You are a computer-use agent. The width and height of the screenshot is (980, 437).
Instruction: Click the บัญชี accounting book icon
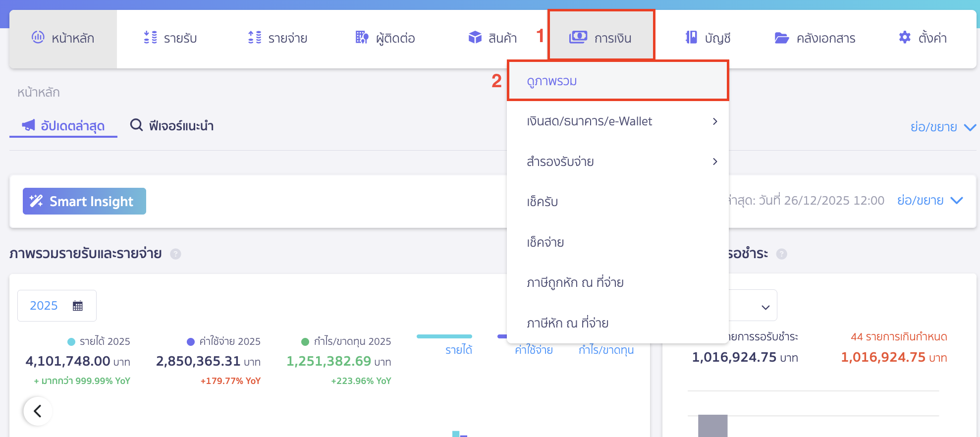coord(691,38)
